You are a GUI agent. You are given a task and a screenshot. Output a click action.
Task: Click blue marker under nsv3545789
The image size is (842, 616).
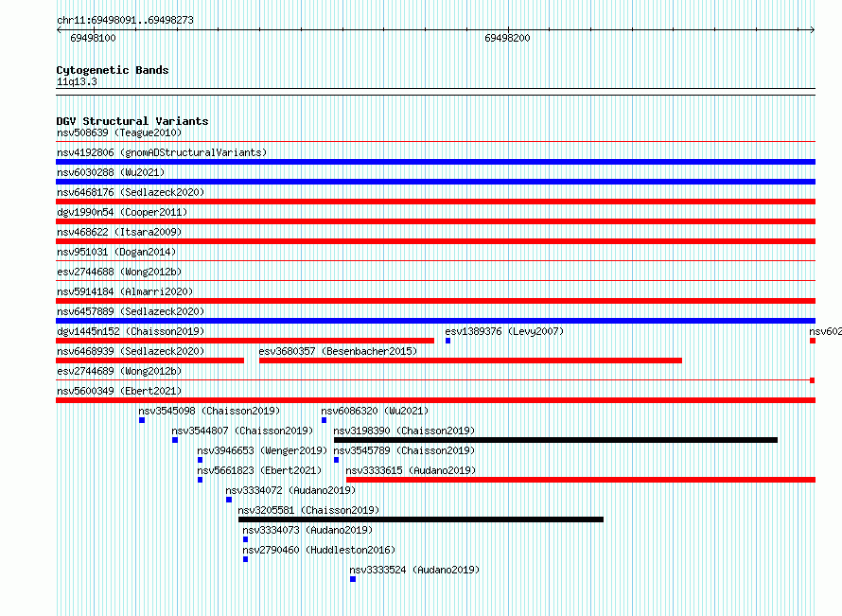[336, 460]
